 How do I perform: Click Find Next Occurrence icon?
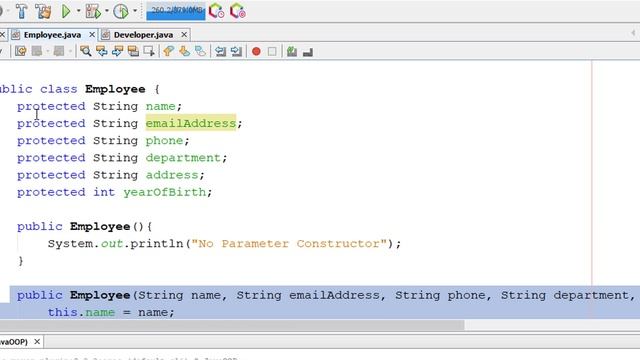click(118, 51)
